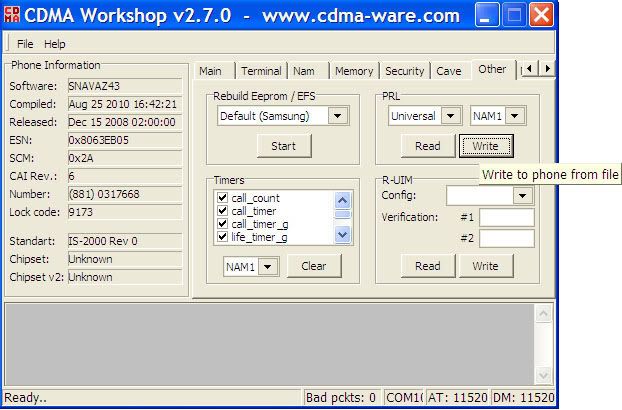The image size is (622, 410).
Task: Open the PRL NAM1 dropdown
Action: (514, 116)
